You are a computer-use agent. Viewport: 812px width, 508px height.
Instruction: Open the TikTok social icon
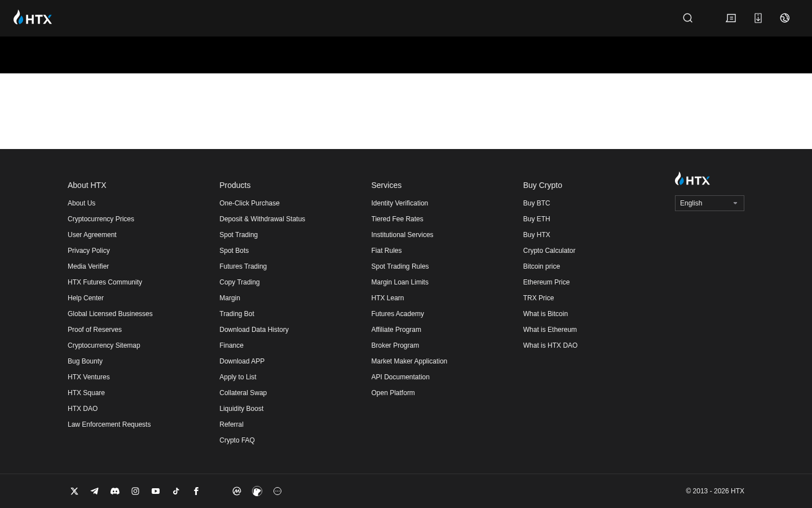point(176,491)
